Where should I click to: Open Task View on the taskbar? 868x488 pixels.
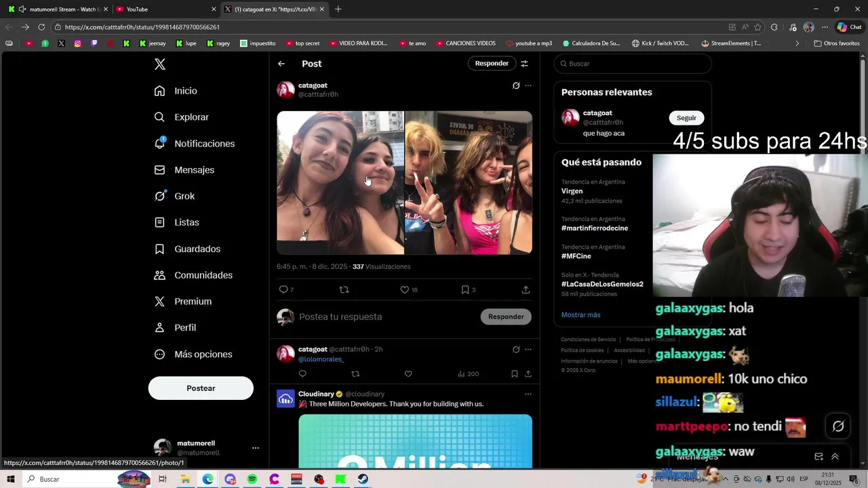(163, 479)
